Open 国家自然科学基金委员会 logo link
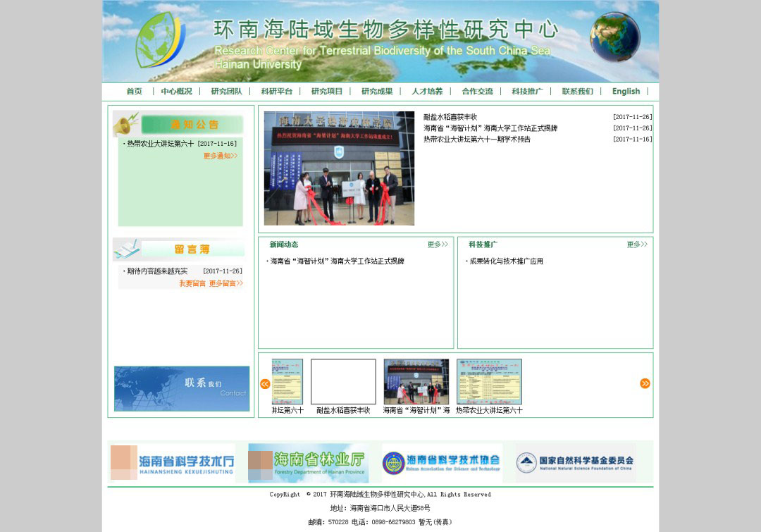761x532 pixels. (575, 463)
